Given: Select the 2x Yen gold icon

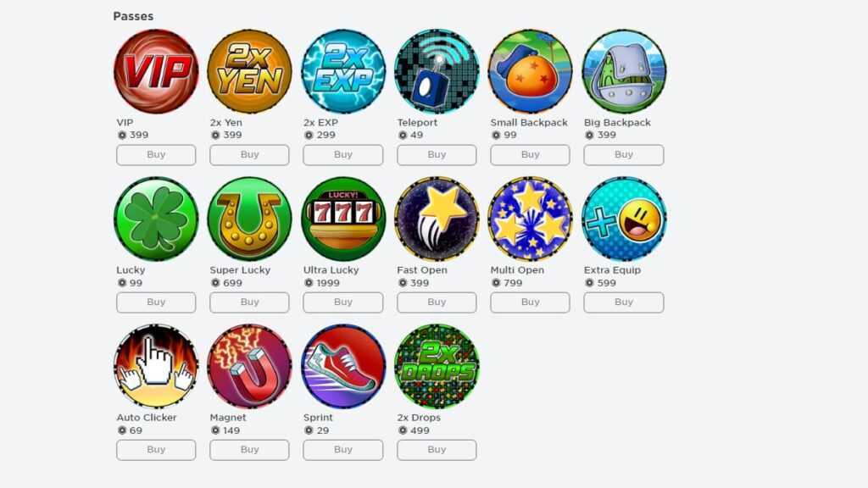Looking at the screenshot, I should point(250,71).
